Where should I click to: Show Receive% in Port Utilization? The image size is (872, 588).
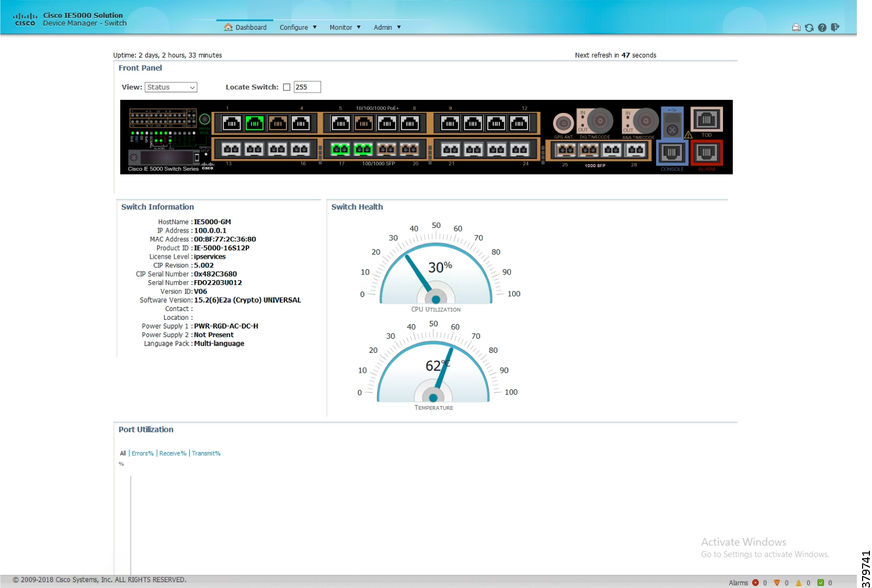pos(173,453)
